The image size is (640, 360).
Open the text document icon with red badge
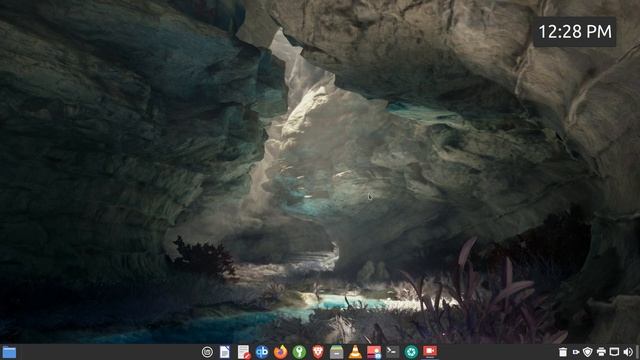click(244, 352)
